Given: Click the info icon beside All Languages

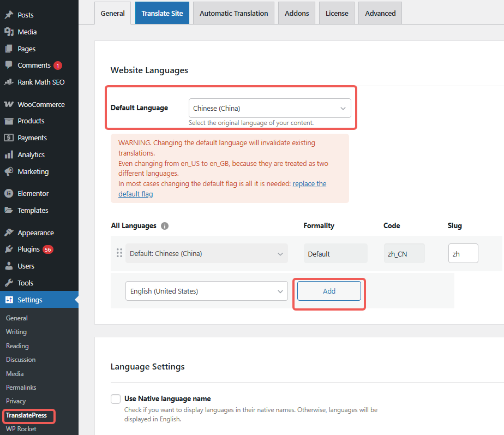Looking at the screenshot, I should (x=165, y=226).
